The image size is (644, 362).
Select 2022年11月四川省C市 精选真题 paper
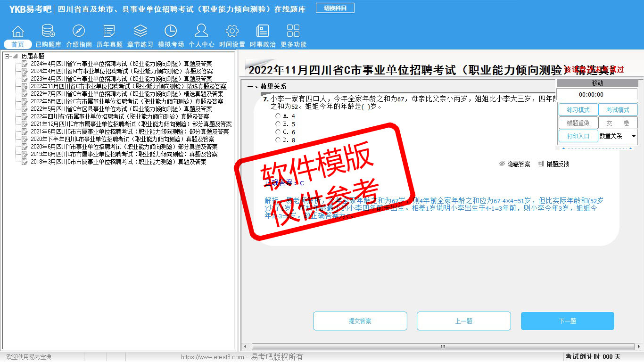click(x=128, y=86)
